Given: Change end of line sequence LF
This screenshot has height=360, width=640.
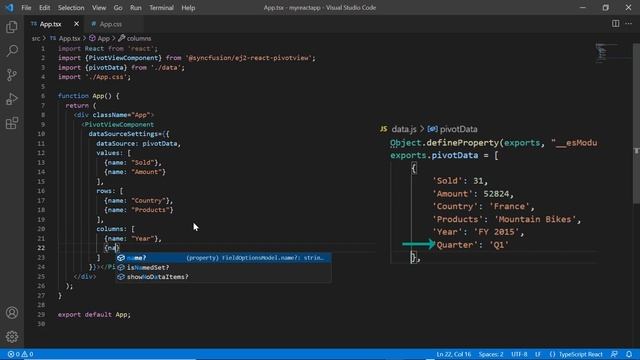Looking at the screenshot, I should click(x=538, y=354).
